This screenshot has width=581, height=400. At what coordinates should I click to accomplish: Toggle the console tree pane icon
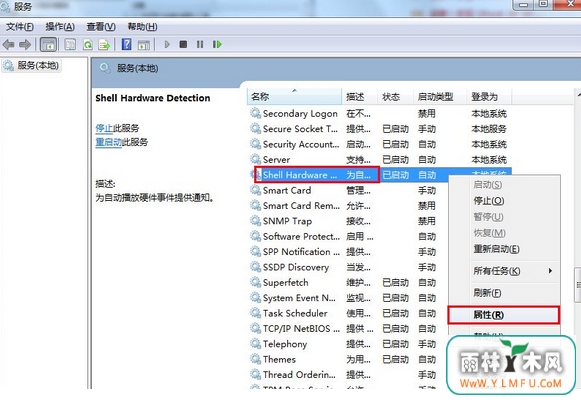[49, 45]
